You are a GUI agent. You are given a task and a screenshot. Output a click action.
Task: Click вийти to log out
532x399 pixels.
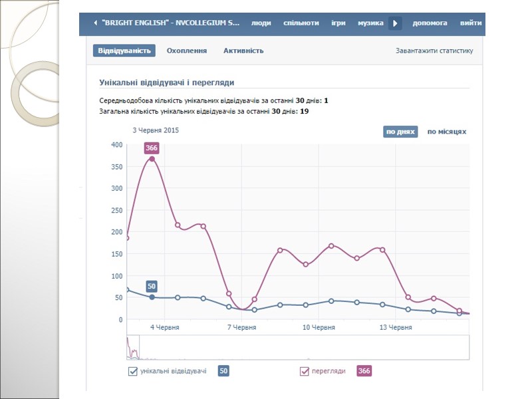click(x=471, y=23)
